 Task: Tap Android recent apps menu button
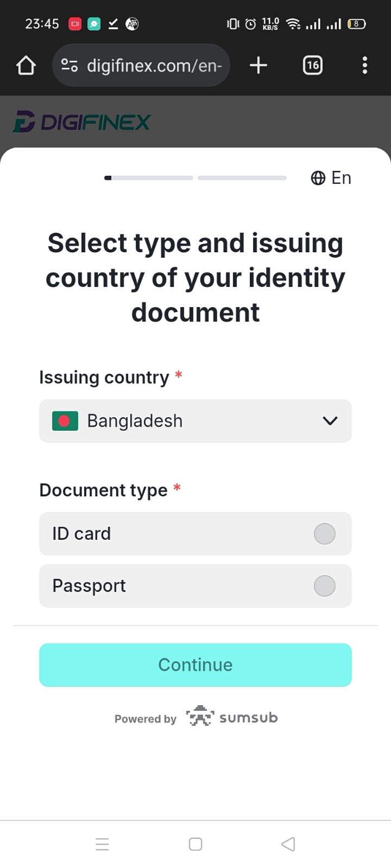coord(102,844)
